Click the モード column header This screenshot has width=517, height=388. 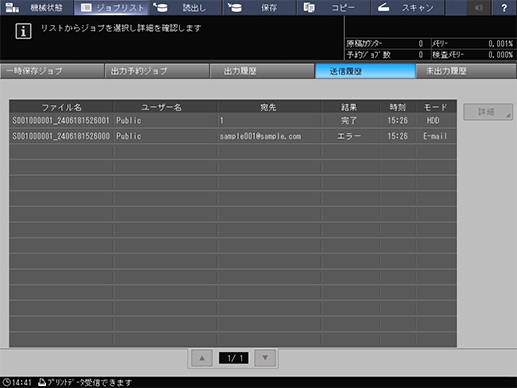pos(435,107)
